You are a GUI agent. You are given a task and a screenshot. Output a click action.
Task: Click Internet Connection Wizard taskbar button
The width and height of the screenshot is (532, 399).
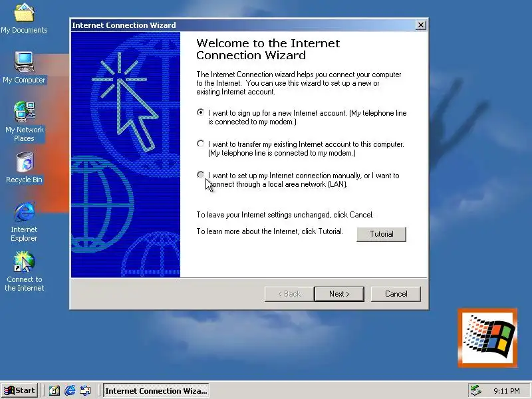coord(156,391)
